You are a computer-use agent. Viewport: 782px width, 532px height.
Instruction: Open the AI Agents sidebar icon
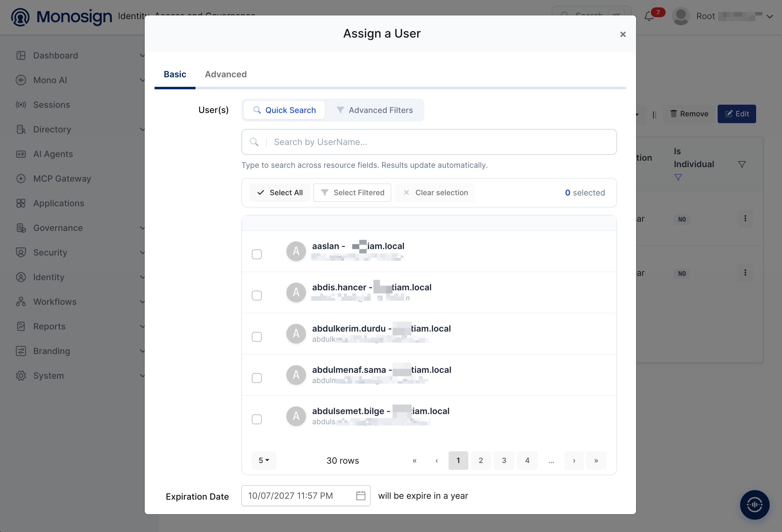coord(21,154)
